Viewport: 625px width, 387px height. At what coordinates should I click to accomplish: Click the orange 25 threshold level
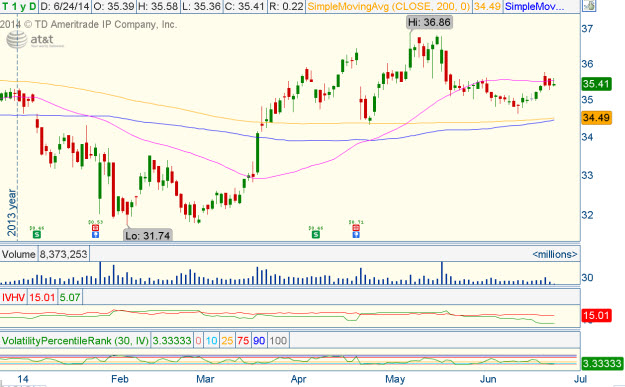pos(227,341)
